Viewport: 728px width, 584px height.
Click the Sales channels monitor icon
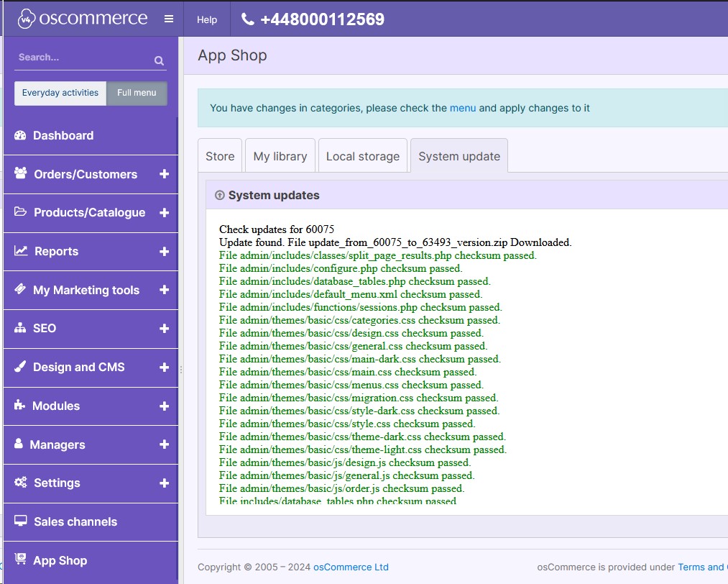(20, 521)
